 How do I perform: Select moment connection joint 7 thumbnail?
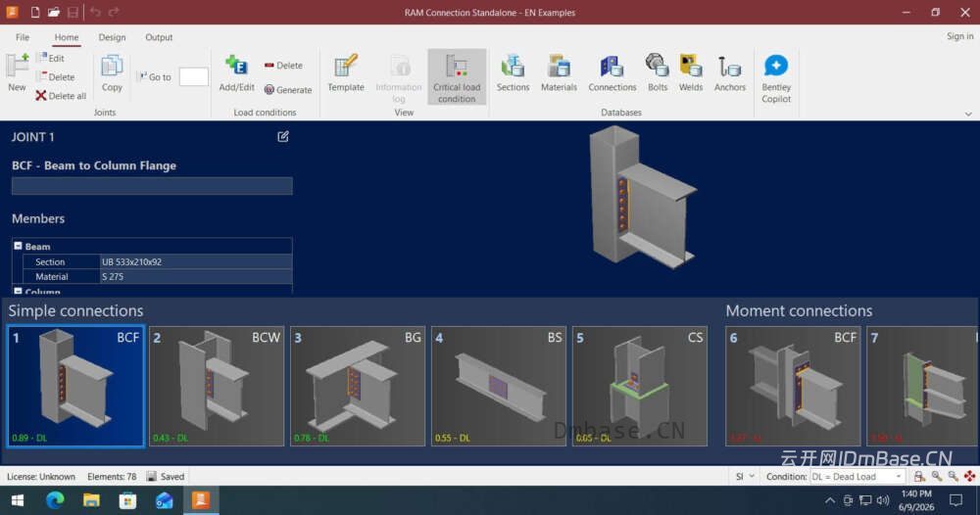pyautogui.click(x=923, y=386)
